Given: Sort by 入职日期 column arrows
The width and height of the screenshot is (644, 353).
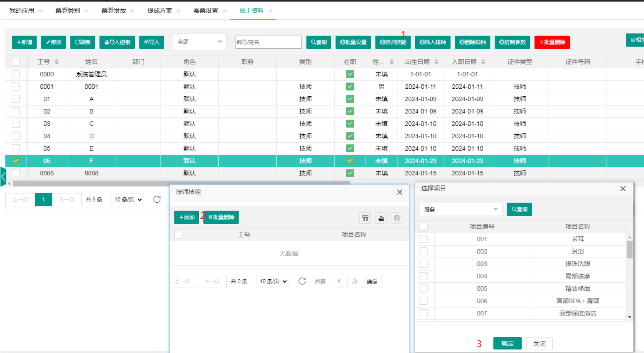Looking at the screenshot, I should [483, 62].
